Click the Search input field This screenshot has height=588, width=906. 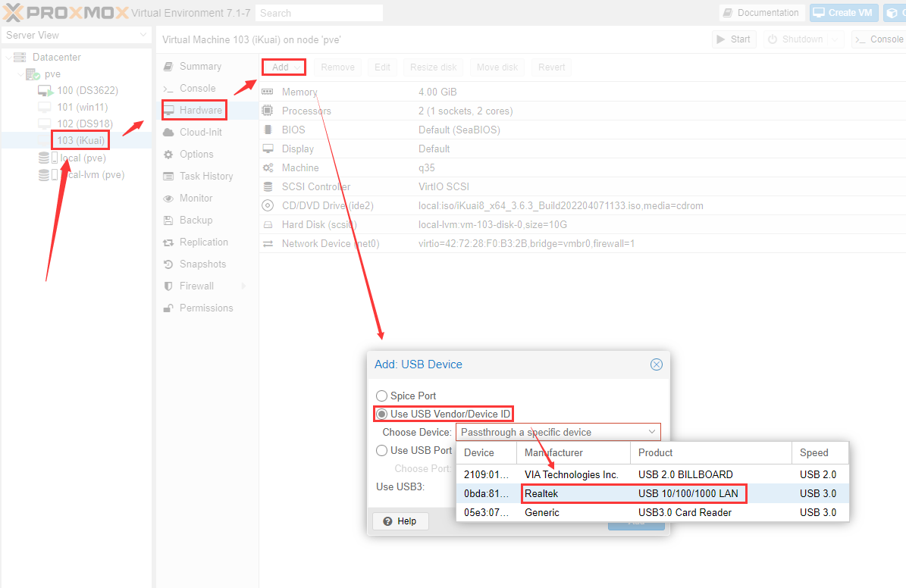319,13
